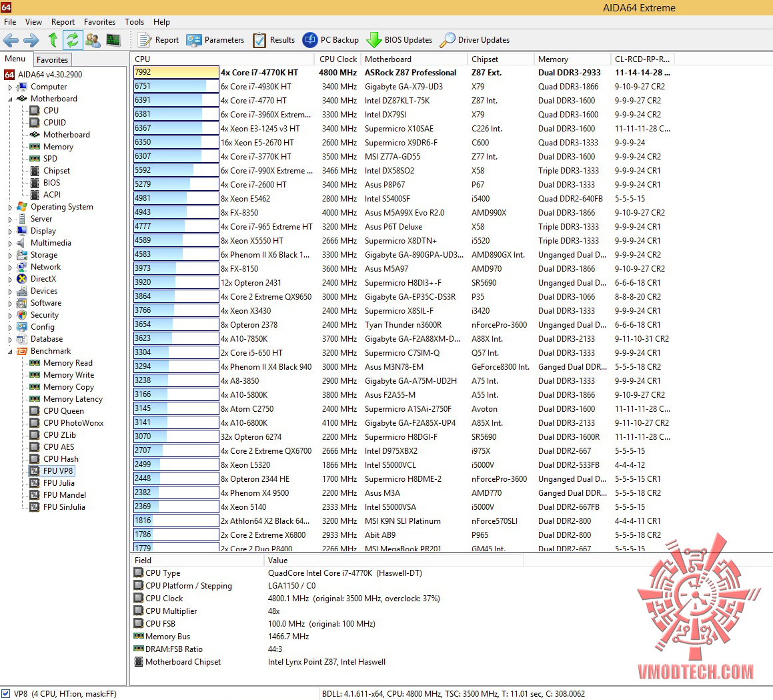Screen dimensions: 773x700
Task: Select the BIOS tree item
Action: tap(52, 183)
